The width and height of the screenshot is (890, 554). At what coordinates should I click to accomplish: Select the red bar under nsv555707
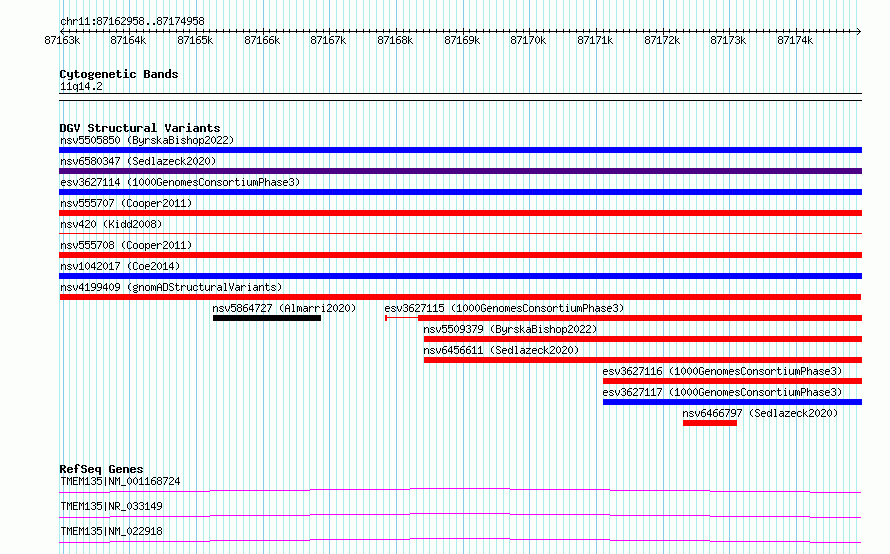click(x=460, y=213)
